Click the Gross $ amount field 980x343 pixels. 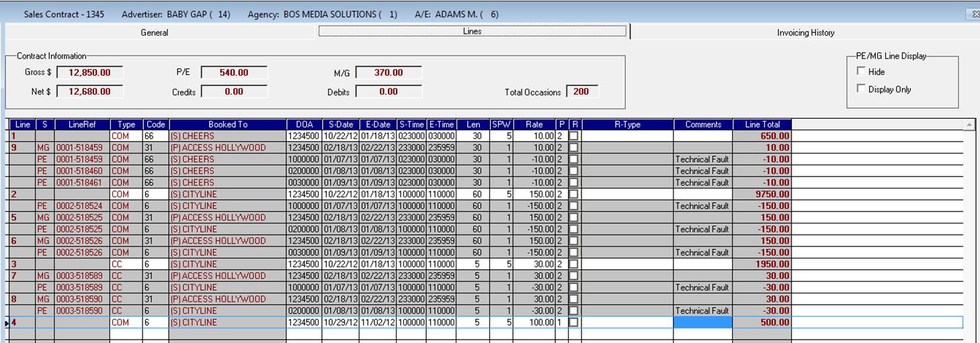click(89, 72)
